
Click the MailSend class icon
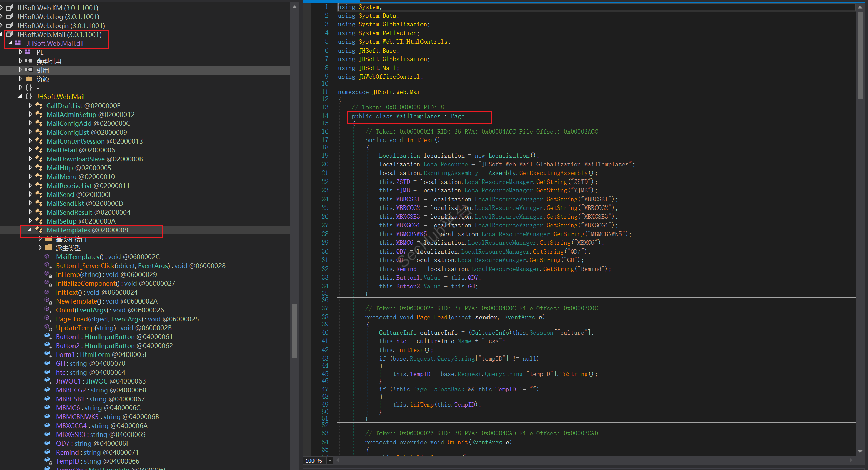[39, 194]
